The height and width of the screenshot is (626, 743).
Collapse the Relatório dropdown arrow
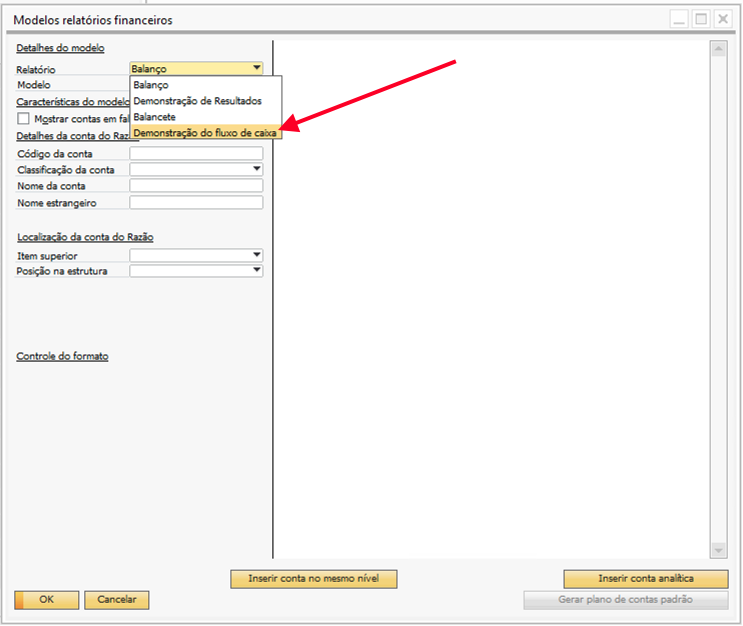coord(257,69)
